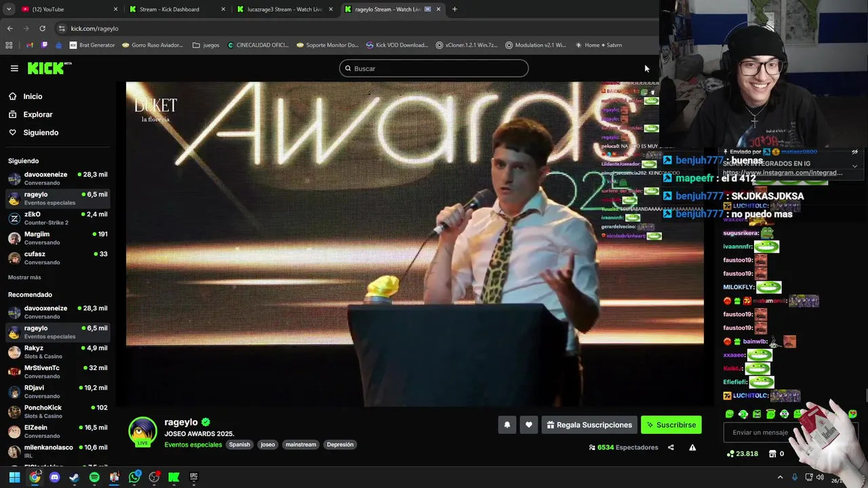This screenshot has width=868, height=488.
Task: Open site information icon in address bar
Action: coord(62,28)
